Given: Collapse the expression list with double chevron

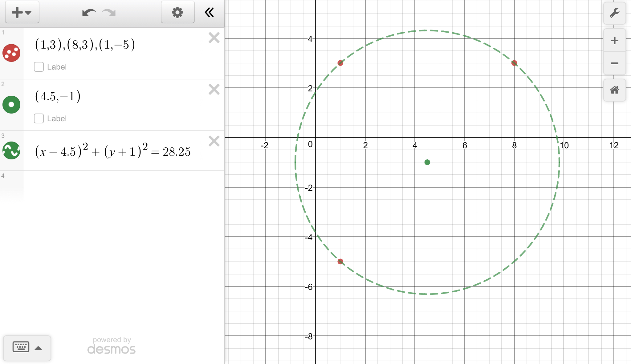Looking at the screenshot, I should (209, 12).
